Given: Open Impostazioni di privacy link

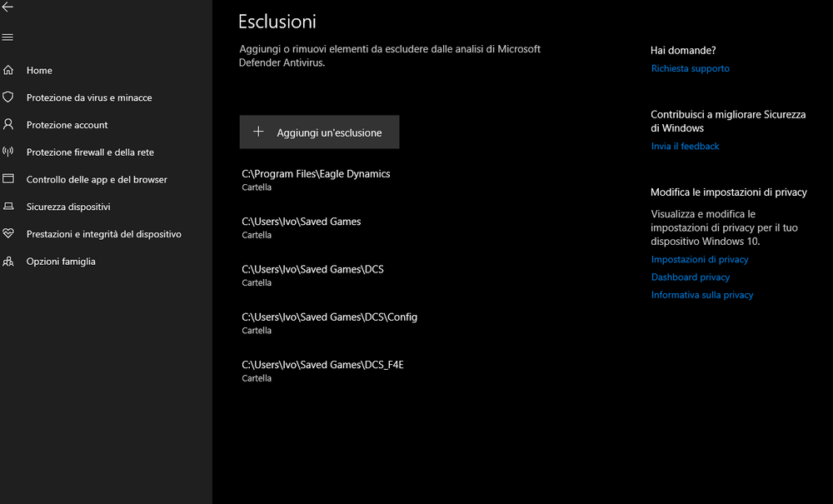Looking at the screenshot, I should (x=699, y=259).
